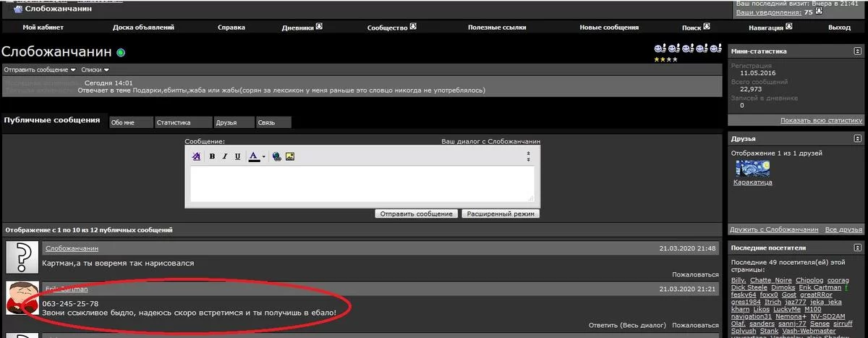
Task: Open Каракатица friend avatar thumbnail
Action: coord(752,167)
